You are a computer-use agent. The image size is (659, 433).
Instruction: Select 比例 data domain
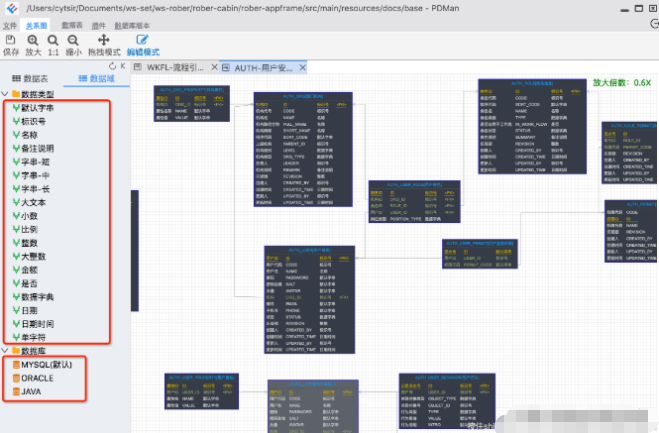point(25,230)
